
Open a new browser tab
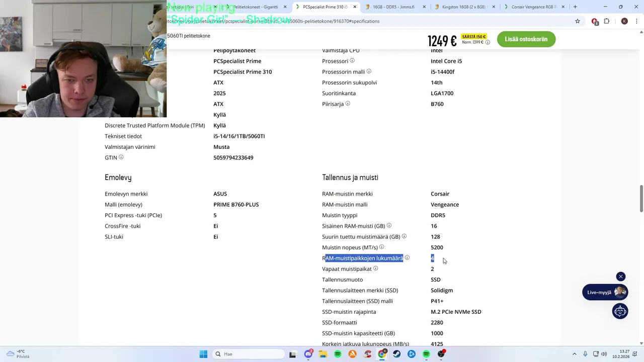(575, 7)
